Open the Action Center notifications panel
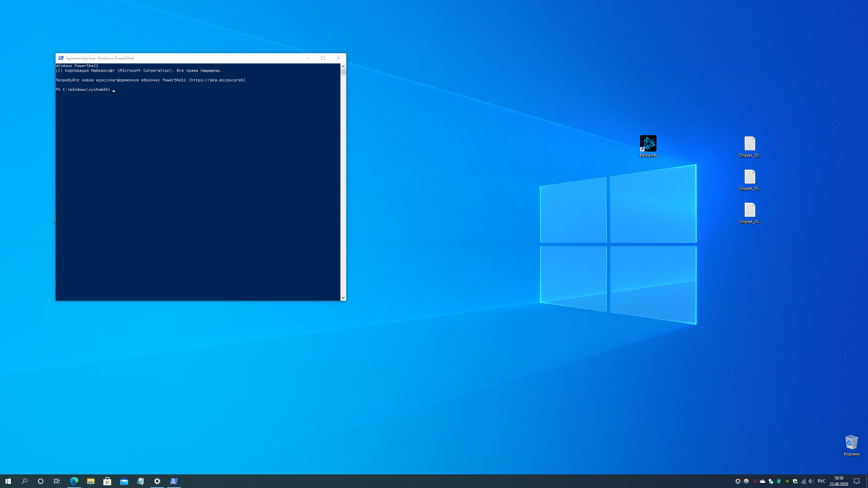This screenshot has width=868, height=488. (x=857, y=481)
